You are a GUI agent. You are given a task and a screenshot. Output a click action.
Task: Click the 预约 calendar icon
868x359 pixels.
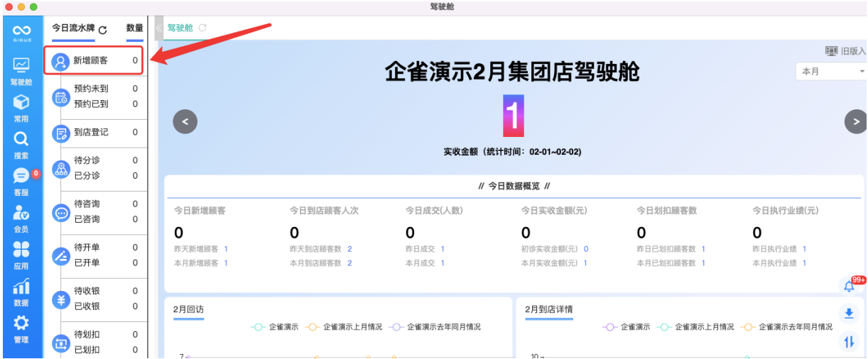coord(61,98)
